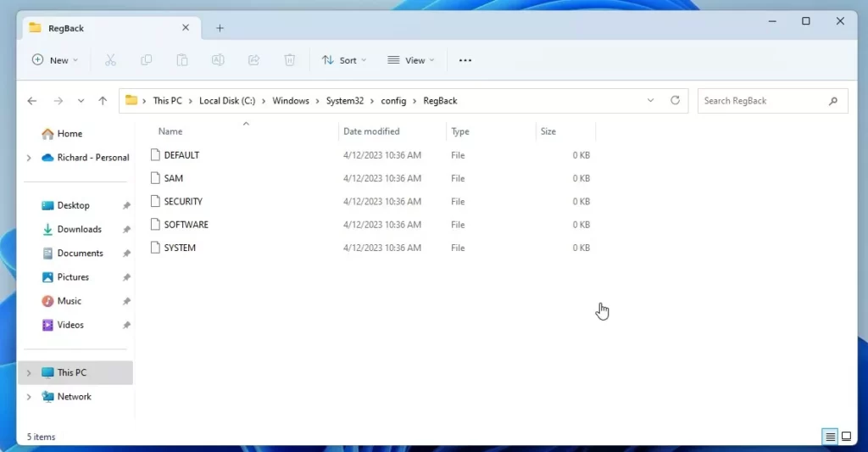Click the Search RegBack input field
This screenshot has width=868, height=452.
pyautogui.click(x=773, y=101)
